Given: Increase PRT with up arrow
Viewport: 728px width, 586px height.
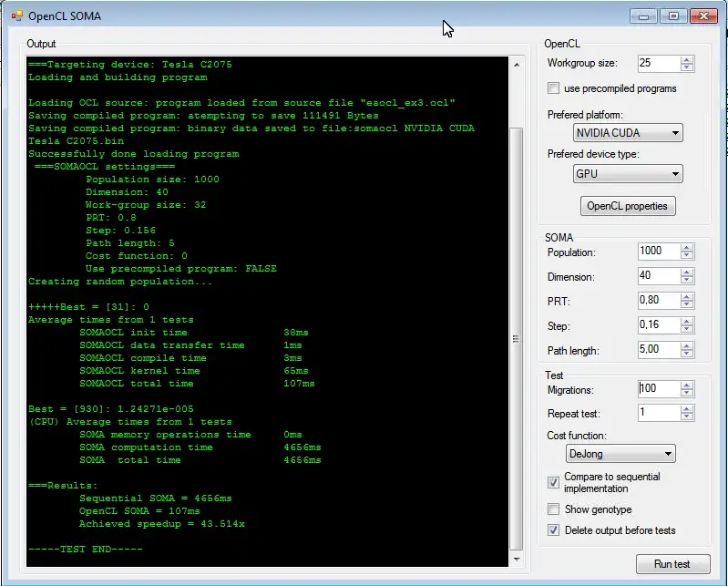Looking at the screenshot, I should 687,297.
